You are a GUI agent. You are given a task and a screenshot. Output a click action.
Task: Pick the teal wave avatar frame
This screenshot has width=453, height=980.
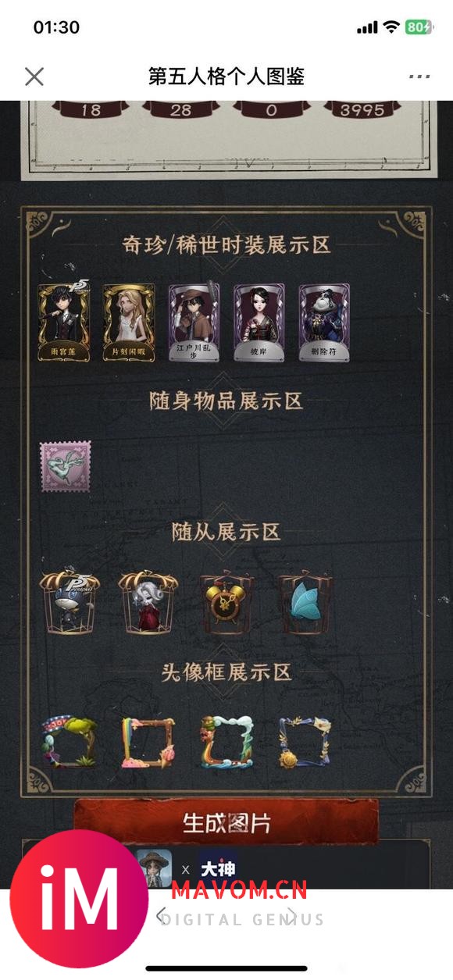click(x=227, y=742)
